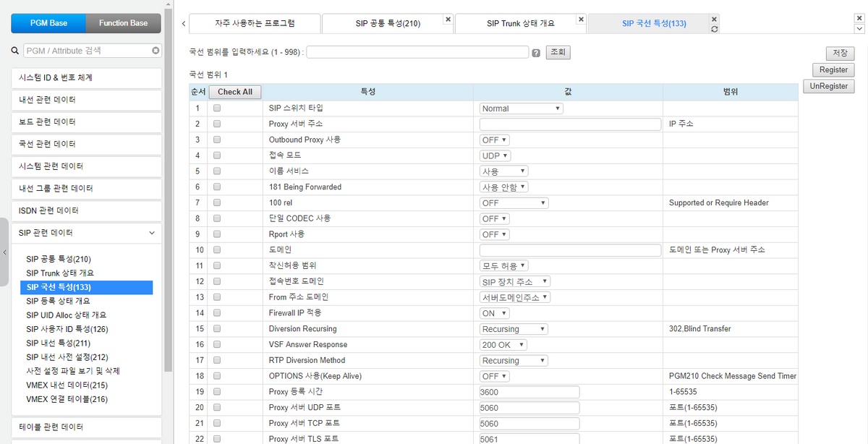868x444 pixels.
Task: Open SIP 등록 상태 개요 page
Action: coord(58,301)
